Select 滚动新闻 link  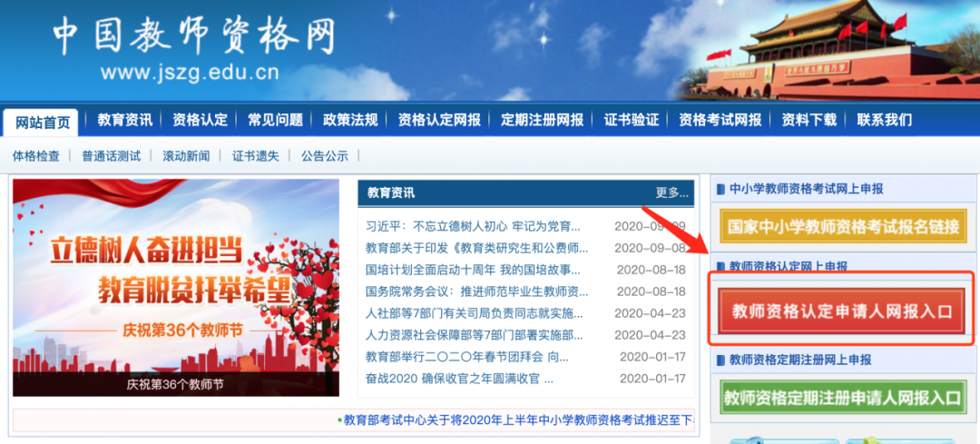coord(186,156)
